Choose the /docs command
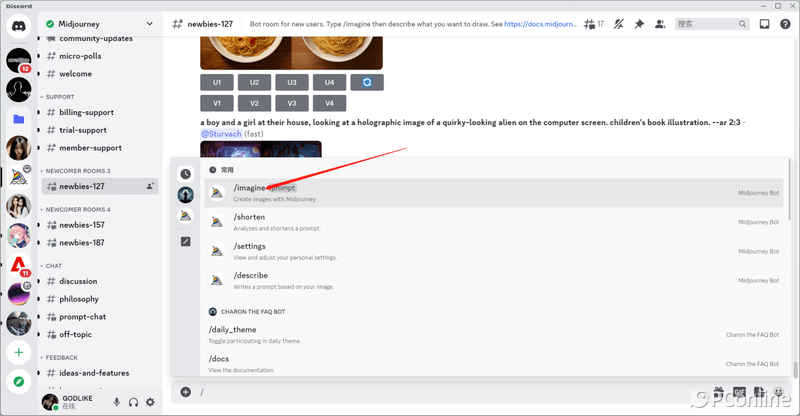 coord(493,363)
